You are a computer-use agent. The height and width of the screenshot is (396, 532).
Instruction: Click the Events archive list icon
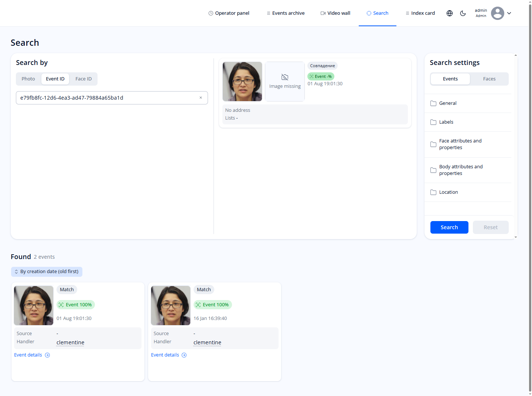(268, 13)
